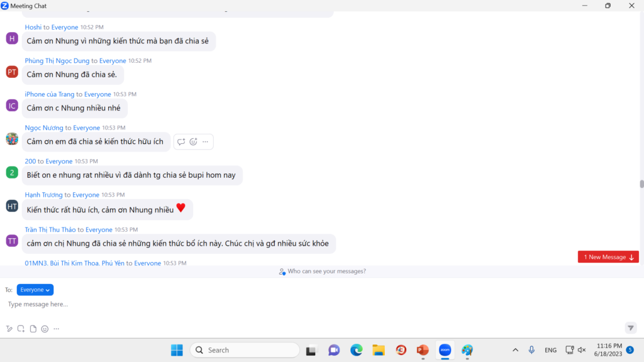644x362 pixels.
Task: Open 'Who can see your messages?' link
Action: pyautogui.click(x=322, y=271)
